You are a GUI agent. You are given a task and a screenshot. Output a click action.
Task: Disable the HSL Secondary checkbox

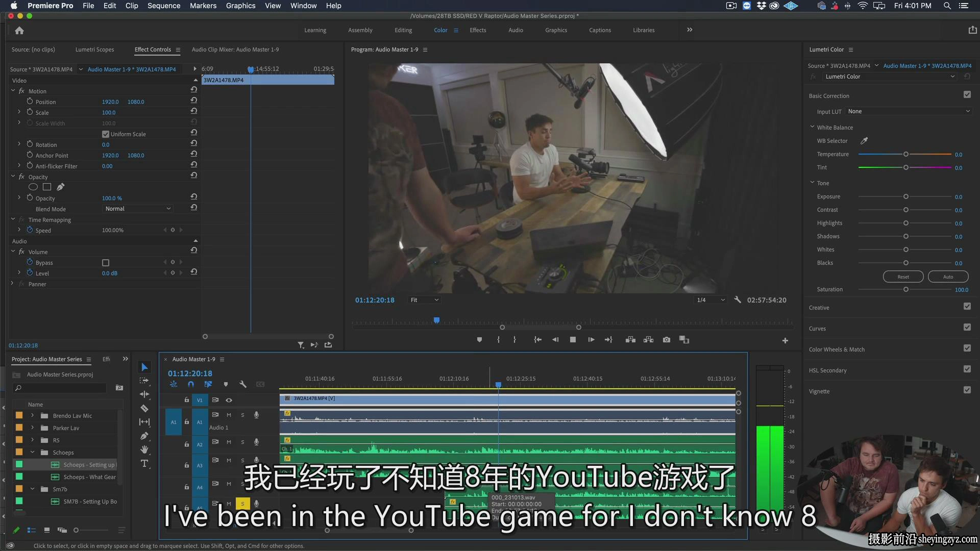[x=967, y=369]
